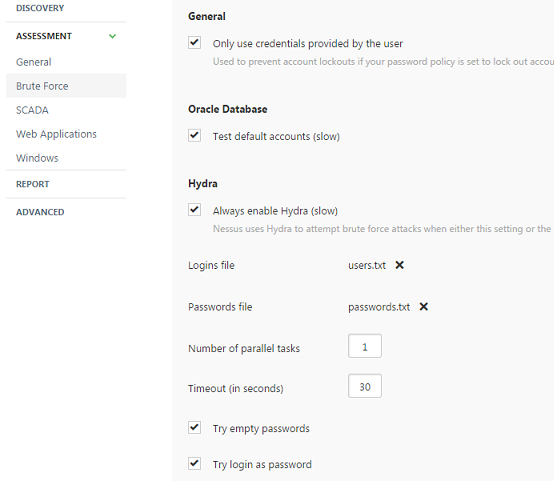Image resolution: width=554 pixels, height=481 pixels.
Task: Toggle Test default accounts (slow) checkbox
Action: pos(194,135)
